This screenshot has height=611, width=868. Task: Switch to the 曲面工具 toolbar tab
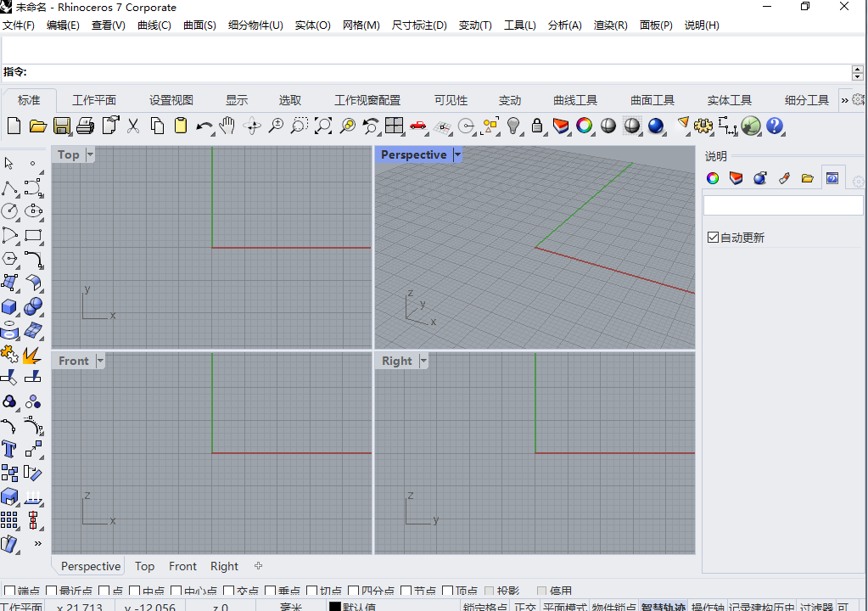[x=652, y=99]
